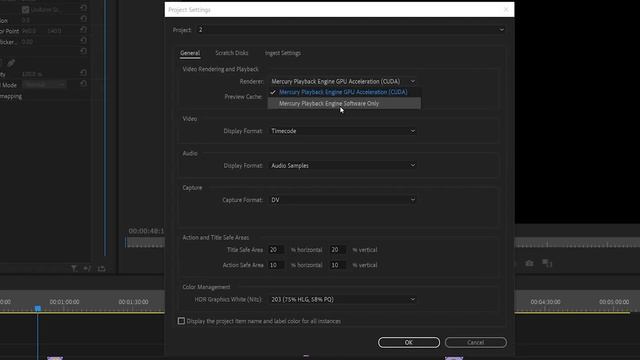This screenshot has height=360, width=640.
Task: Open the Renderer dropdown
Action: point(343,82)
